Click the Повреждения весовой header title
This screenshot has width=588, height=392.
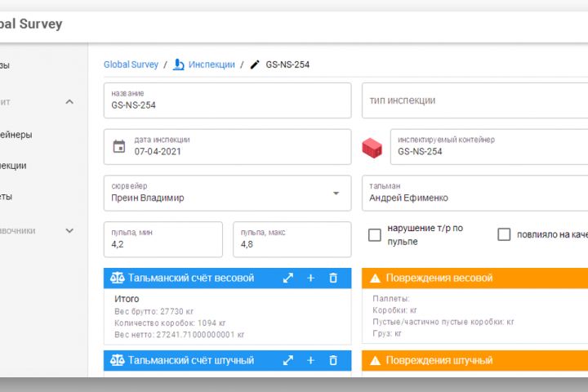[439, 278]
